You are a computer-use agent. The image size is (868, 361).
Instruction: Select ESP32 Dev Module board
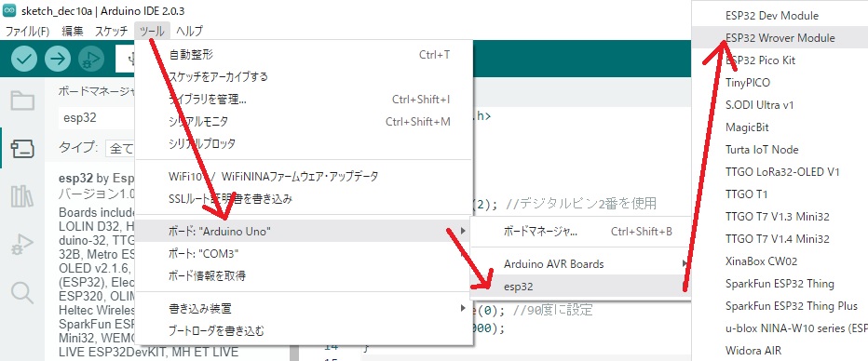click(780, 16)
